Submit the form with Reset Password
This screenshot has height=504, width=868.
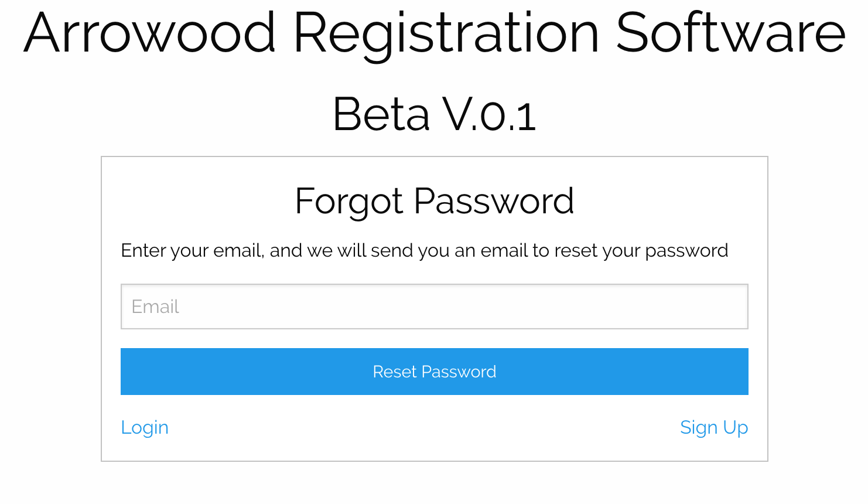[434, 372]
